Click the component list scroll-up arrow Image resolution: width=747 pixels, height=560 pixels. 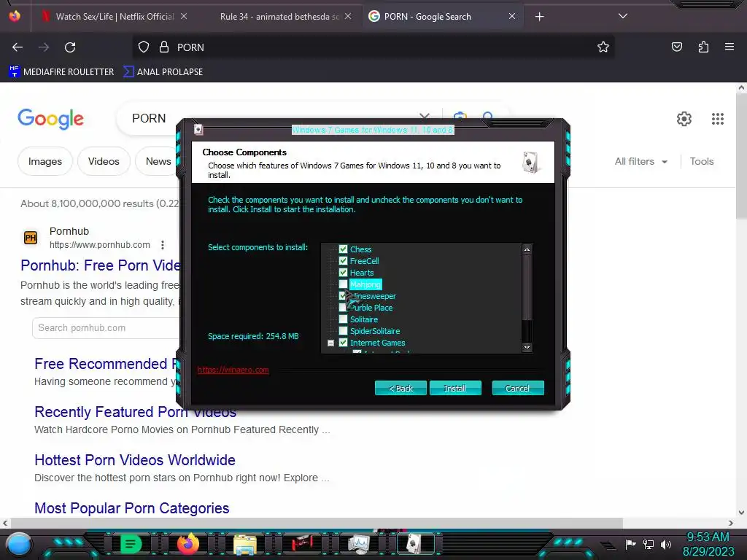point(527,249)
